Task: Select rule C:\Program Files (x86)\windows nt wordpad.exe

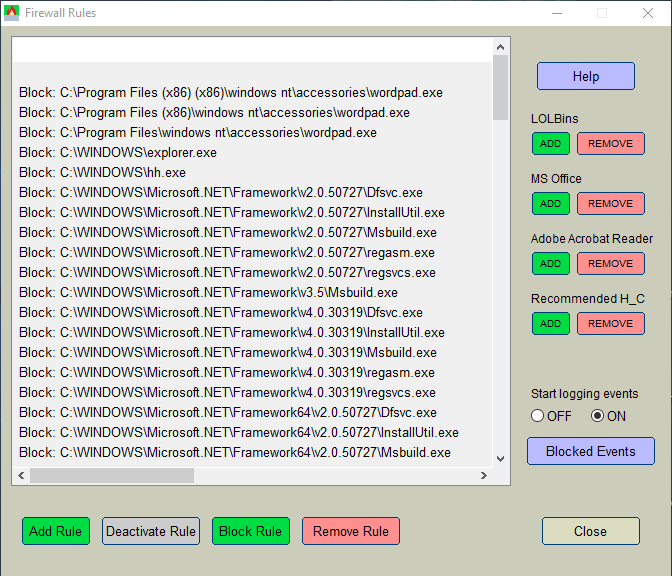Action: point(214,113)
